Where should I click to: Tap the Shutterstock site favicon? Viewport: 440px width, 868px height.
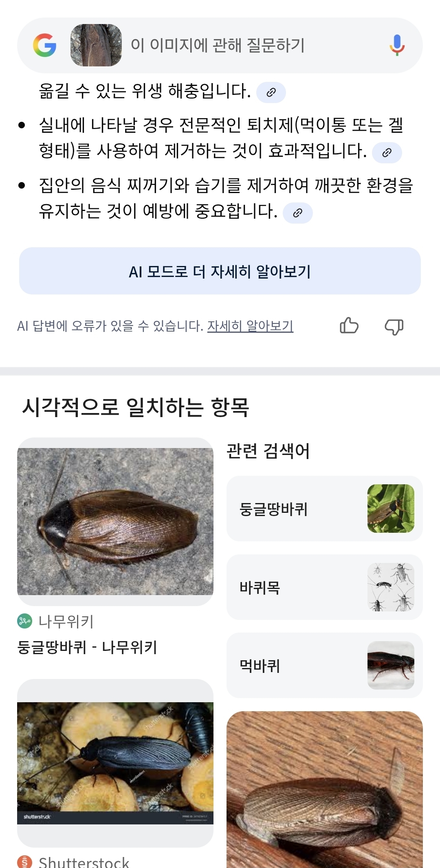[24, 862]
